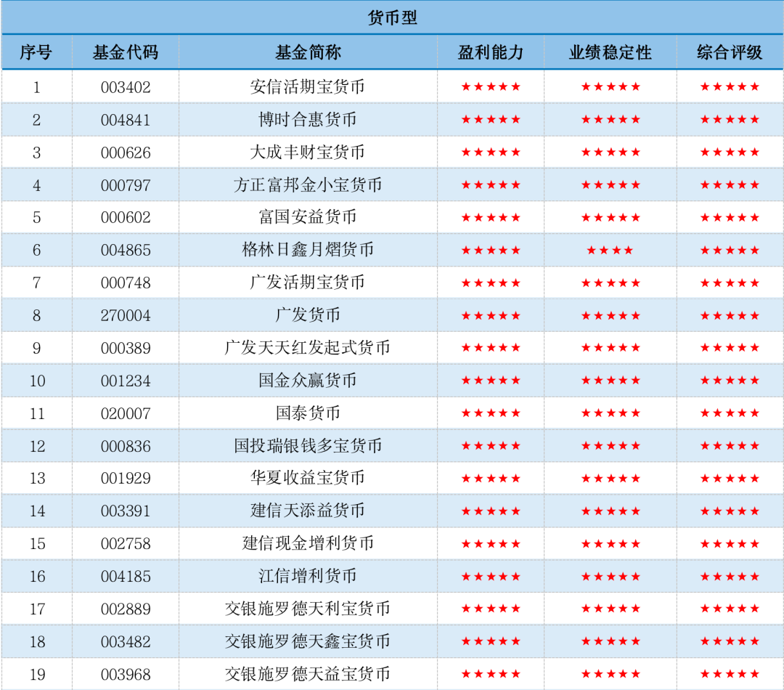
Task: Select the 综合评级 column header
Action: [730, 52]
